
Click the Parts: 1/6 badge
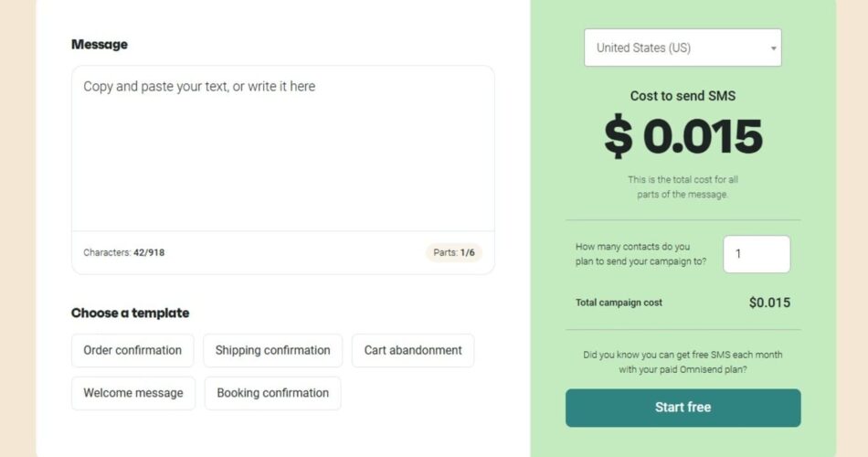coord(454,252)
